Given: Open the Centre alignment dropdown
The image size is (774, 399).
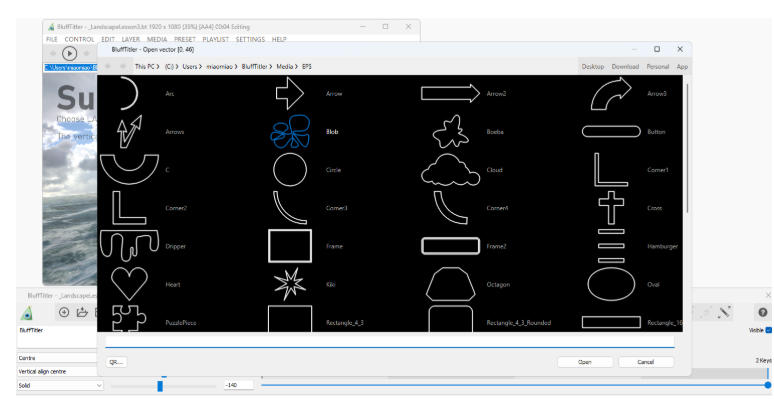Looking at the screenshot, I should pyautogui.click(x=57, y=358).
